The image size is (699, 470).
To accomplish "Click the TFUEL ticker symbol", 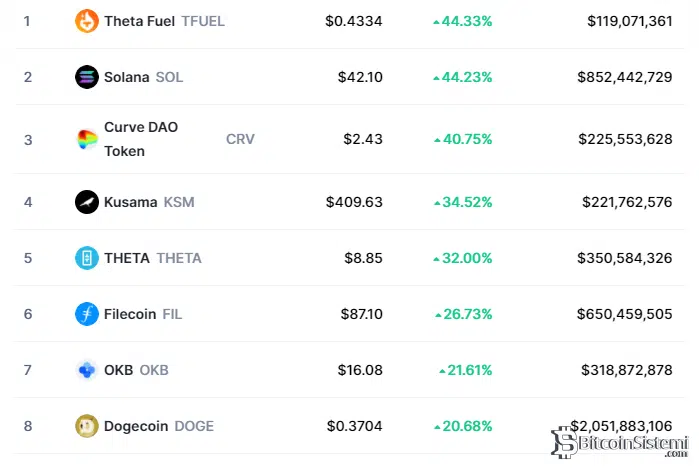I will [203, 20].
